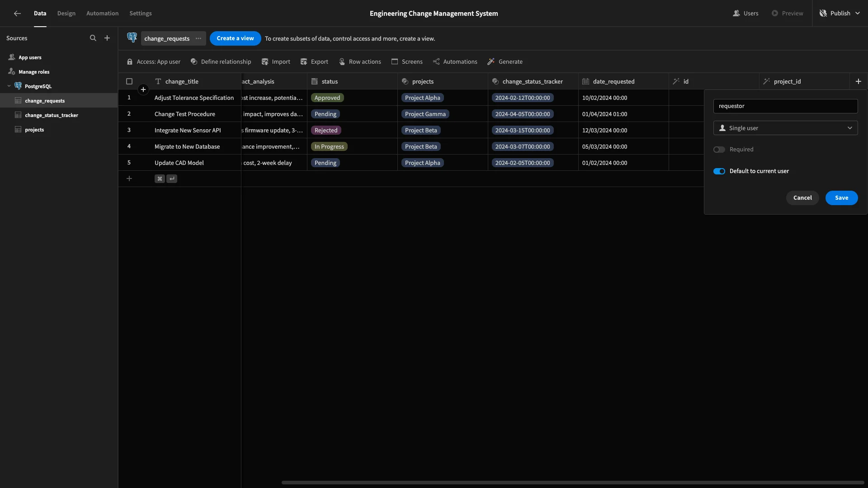The image size is (868, 488).
Task: Click the PostgreSQL elephant icon in sidebar
Action: point(18,86)
